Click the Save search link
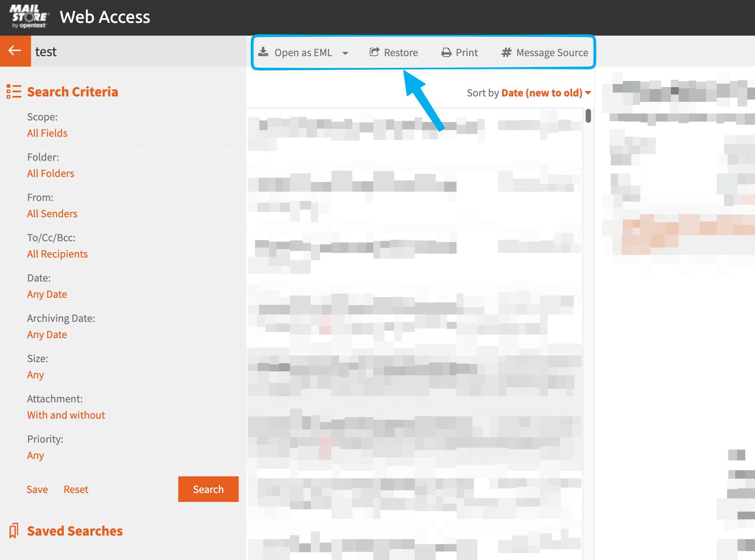 click(37, 490)
